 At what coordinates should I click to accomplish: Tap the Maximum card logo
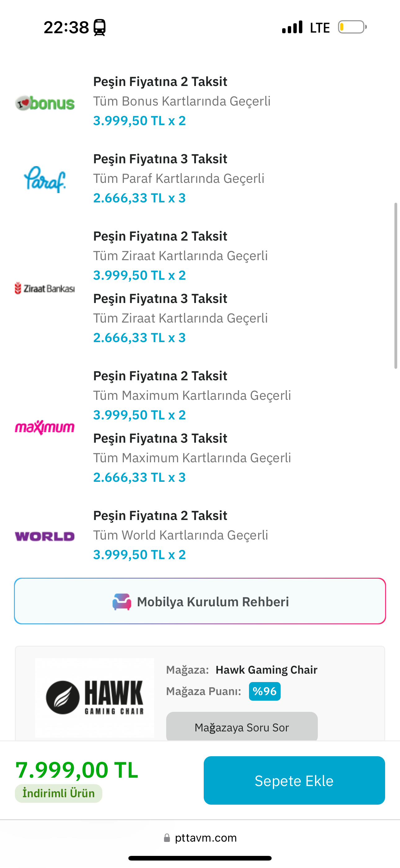45,427
